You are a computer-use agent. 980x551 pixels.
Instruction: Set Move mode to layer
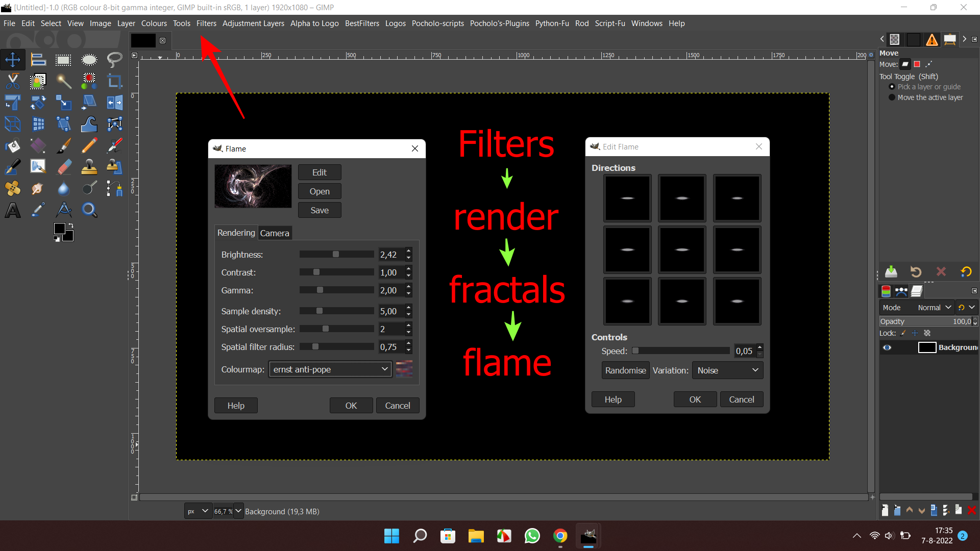pyautogui.click(x=905, y=64)
